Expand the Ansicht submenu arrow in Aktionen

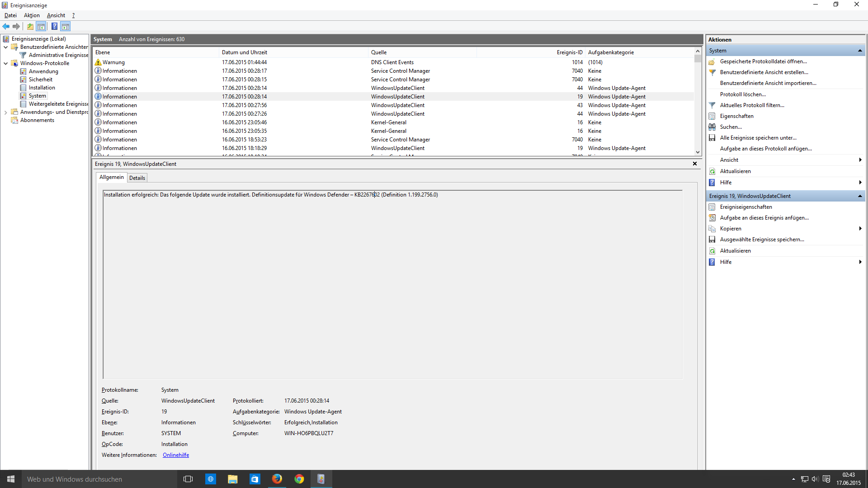click(x=859, y=160)
